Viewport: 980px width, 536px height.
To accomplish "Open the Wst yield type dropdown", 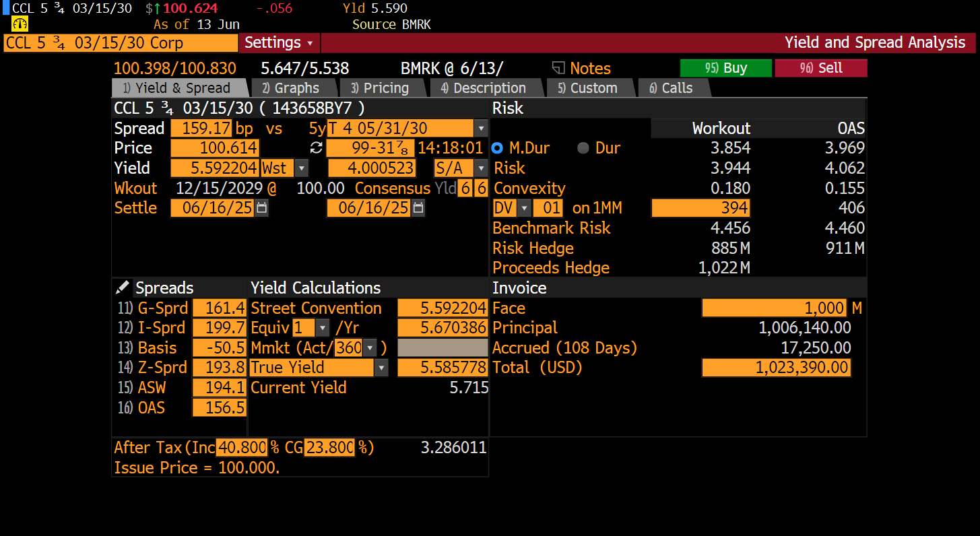I will pos(301,168).
